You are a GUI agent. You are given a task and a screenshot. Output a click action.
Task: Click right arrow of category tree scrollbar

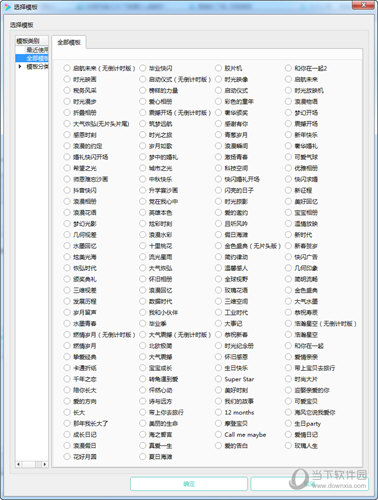point(44,464)
